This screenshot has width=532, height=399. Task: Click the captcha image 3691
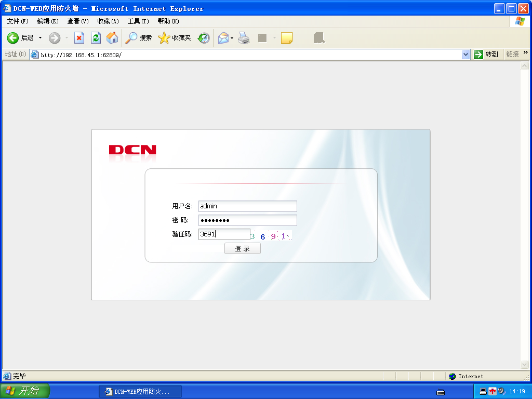click(271, 235)
